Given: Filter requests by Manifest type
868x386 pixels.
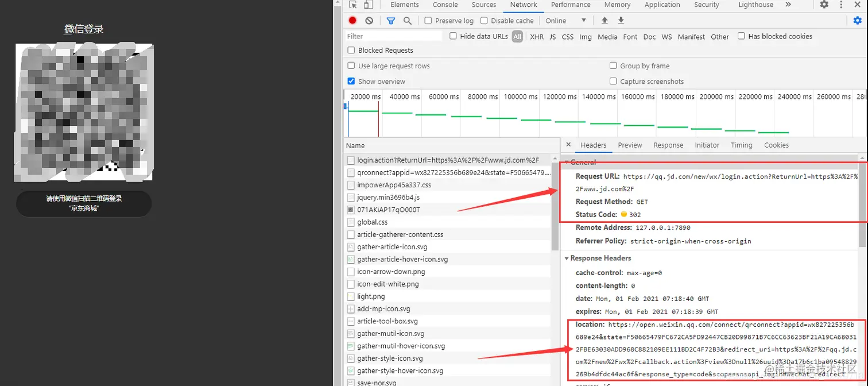Looking at the screenshot, I should point(691,37).
